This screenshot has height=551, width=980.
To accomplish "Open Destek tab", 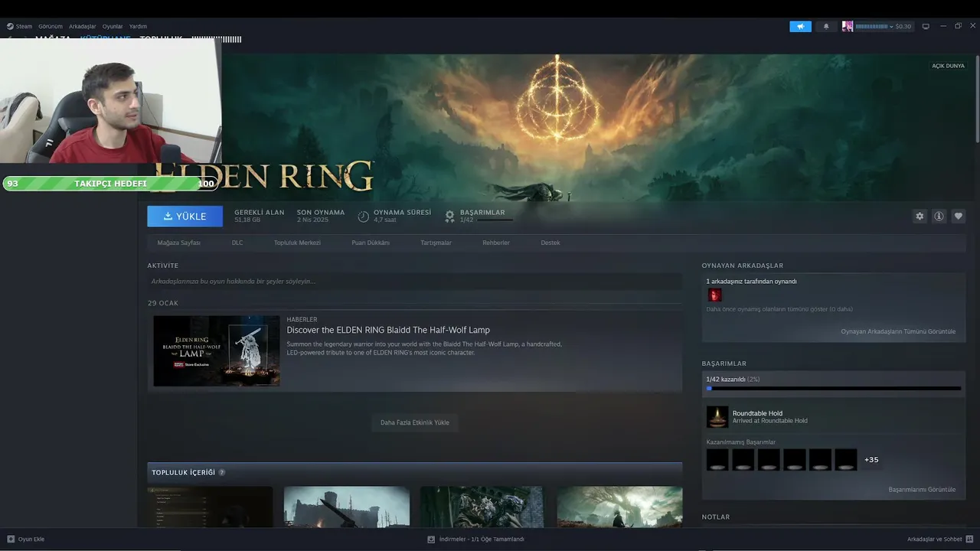I will (550, 243).
